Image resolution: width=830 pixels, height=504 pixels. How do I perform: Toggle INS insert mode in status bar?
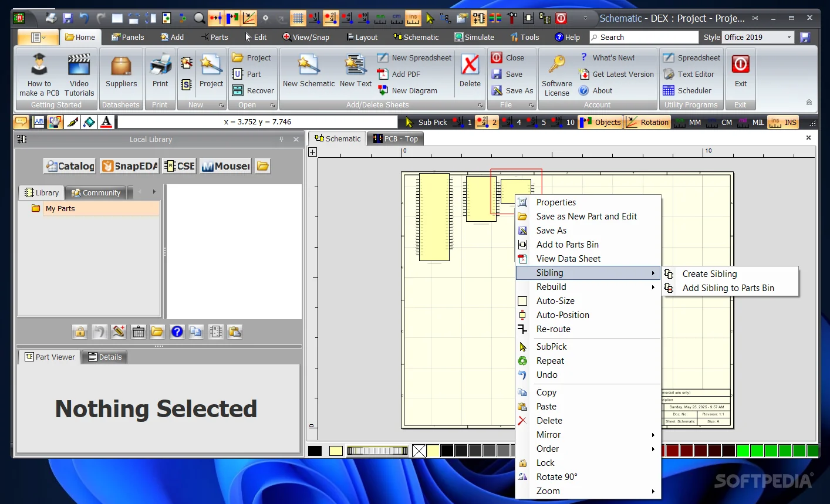(783, 122)
